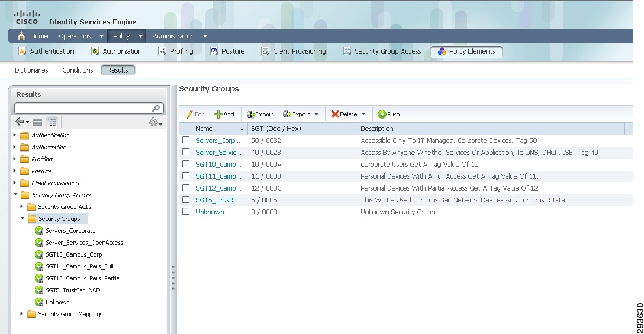The image size is (644, 334).
Task: Click the Add plus icon
Action: (218, 114)
